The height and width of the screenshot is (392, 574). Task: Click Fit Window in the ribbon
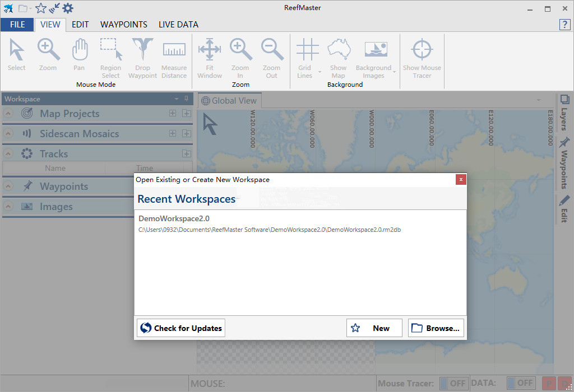coord(210,58)
